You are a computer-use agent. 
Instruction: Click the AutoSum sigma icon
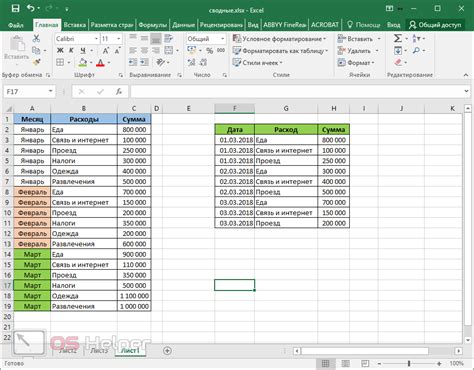tap(397, 39)
